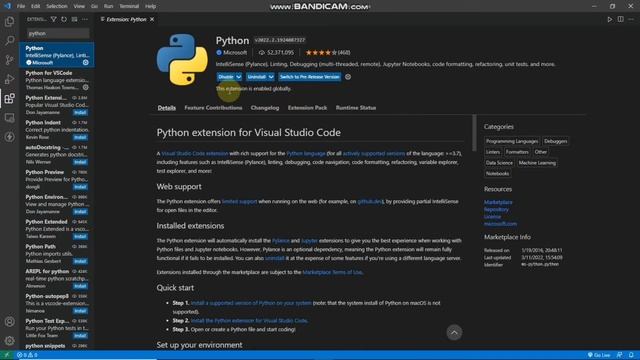Open the Extensions view icon
Screen dimensions: 640x360
click(9, 98)
